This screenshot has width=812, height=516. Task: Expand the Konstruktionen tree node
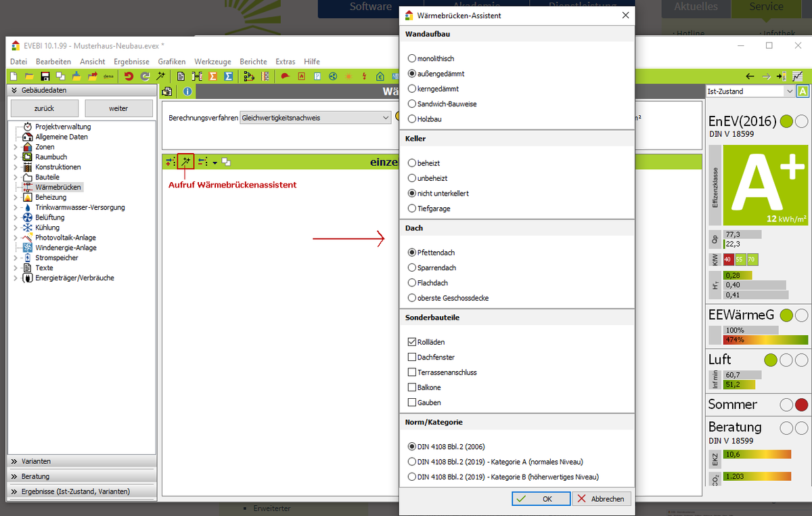coord(16,167)
